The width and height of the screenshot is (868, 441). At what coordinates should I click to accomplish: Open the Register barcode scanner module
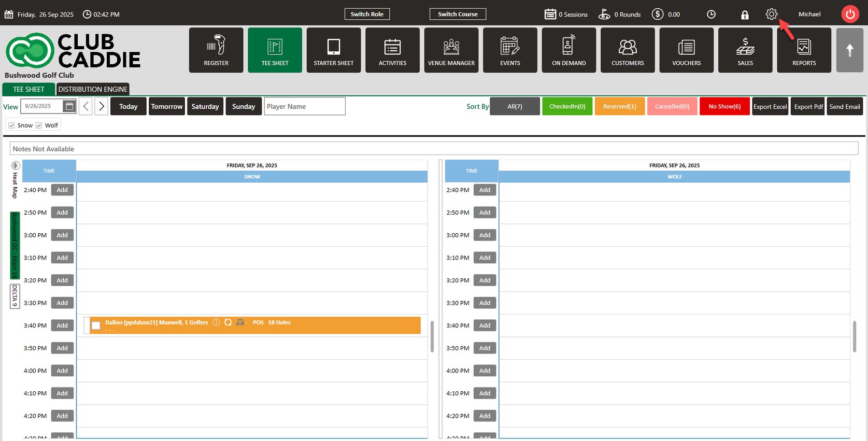pos(216,50)
